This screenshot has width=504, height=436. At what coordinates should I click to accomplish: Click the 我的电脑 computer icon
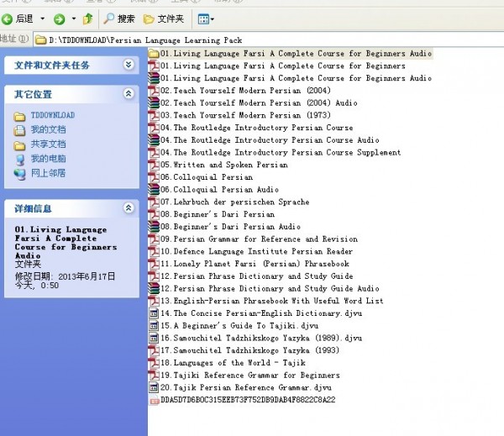click(20, 160)
